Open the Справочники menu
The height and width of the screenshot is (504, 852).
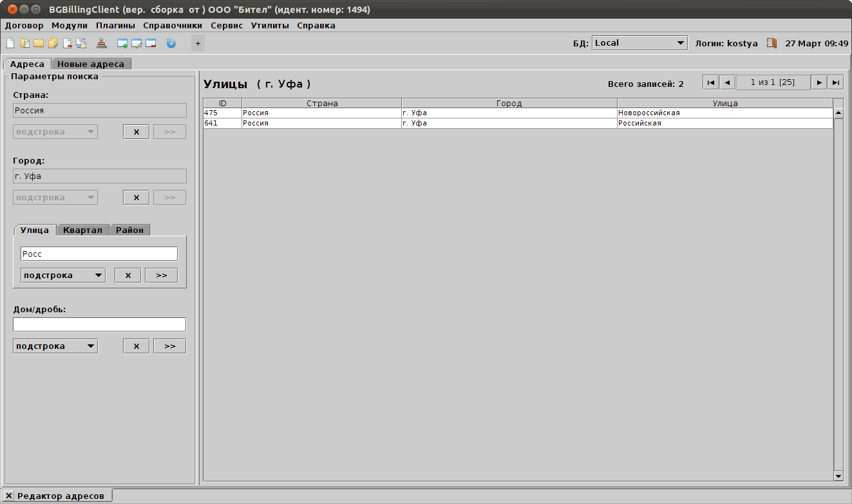coord(173,26)
